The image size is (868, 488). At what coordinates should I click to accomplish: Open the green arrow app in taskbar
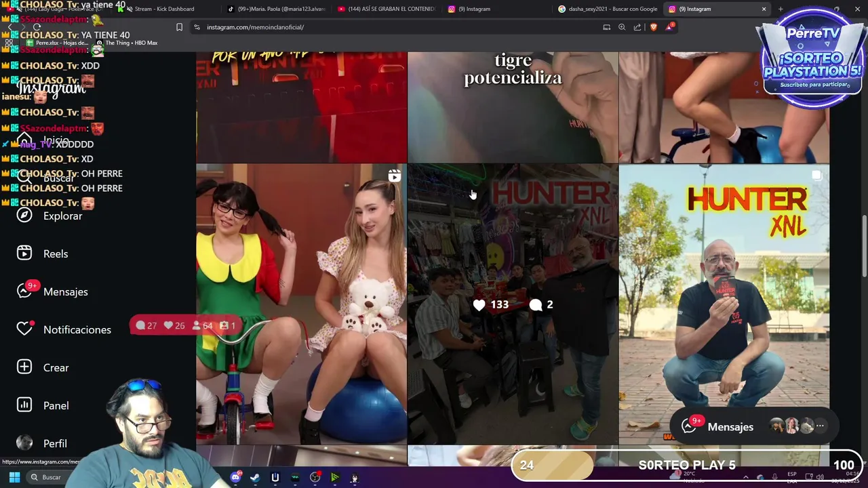click(x=334, y=477)
